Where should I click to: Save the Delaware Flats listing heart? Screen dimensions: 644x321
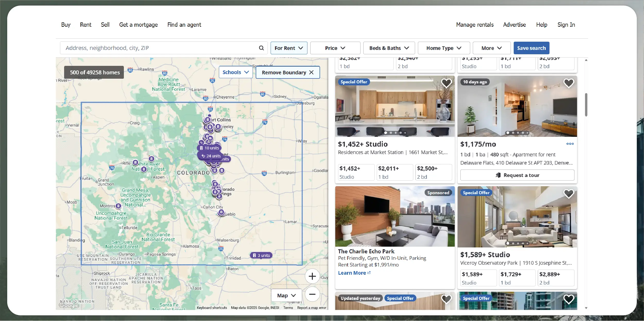tap(569, 83)
